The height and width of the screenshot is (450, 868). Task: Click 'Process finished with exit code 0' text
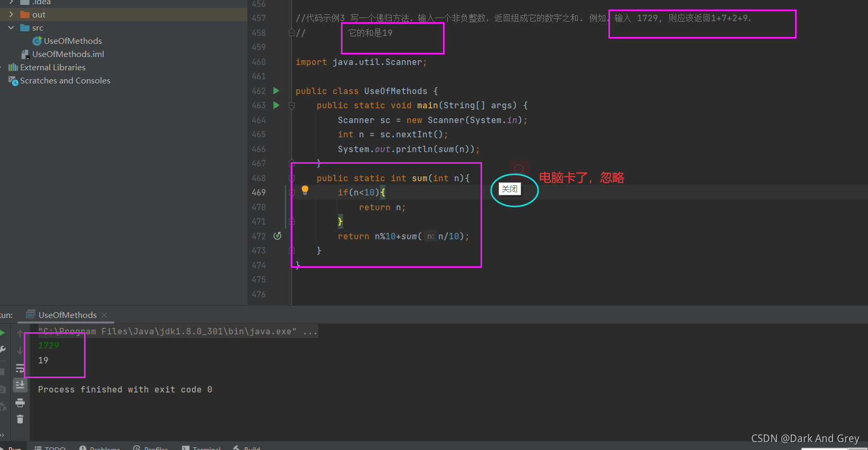125,390
